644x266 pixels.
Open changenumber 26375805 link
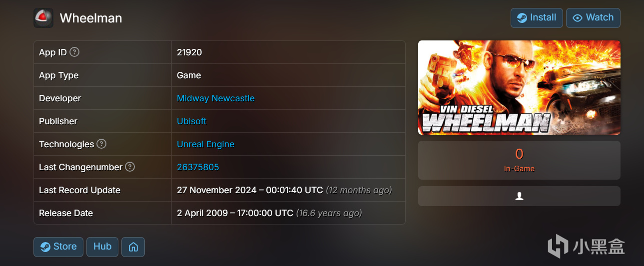tap(198, 167)
